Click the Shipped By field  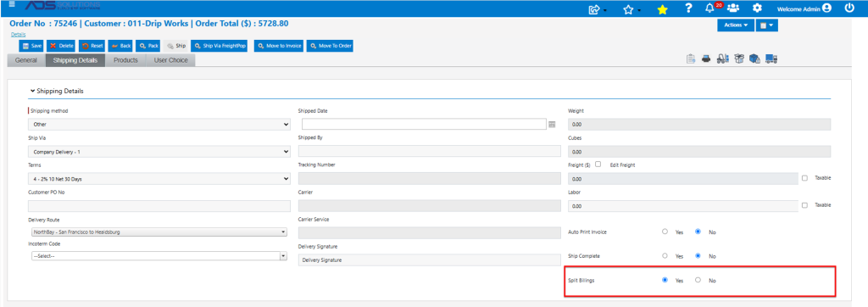(x=430, y=151)
